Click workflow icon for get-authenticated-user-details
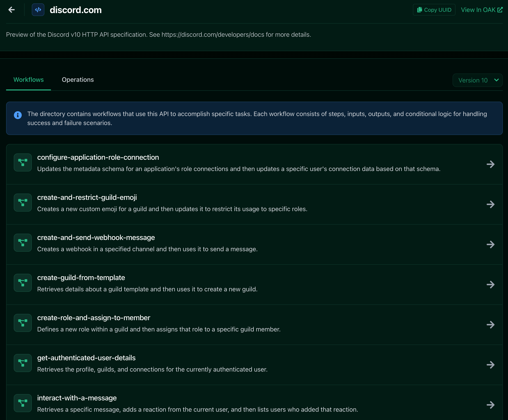Viewport: 508px width, 420px height. (23, 363)
